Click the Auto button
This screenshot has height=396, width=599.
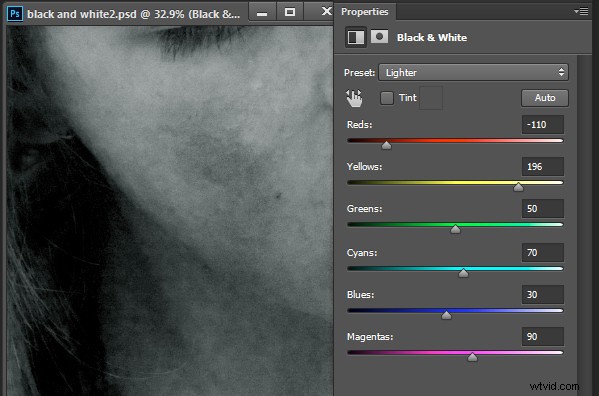545,98
